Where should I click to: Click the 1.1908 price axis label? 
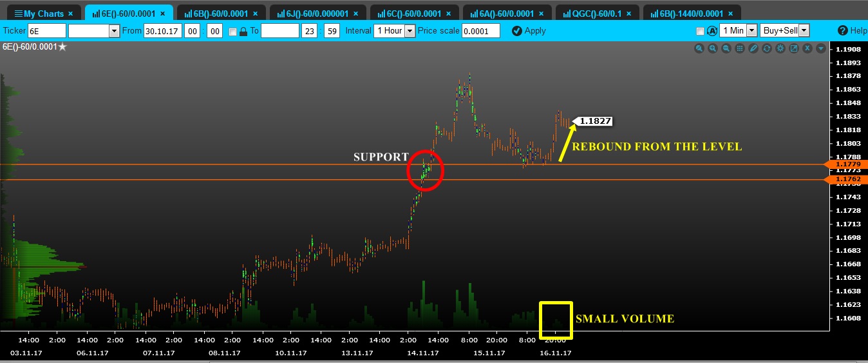[x=848, y=49]
